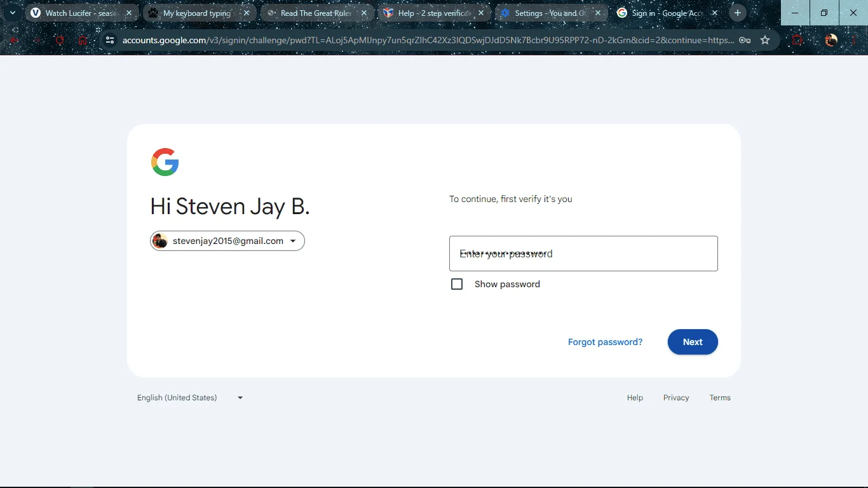
Task: Click the Hi Steven Jay B. heading
Action: (x=230, y=207)
